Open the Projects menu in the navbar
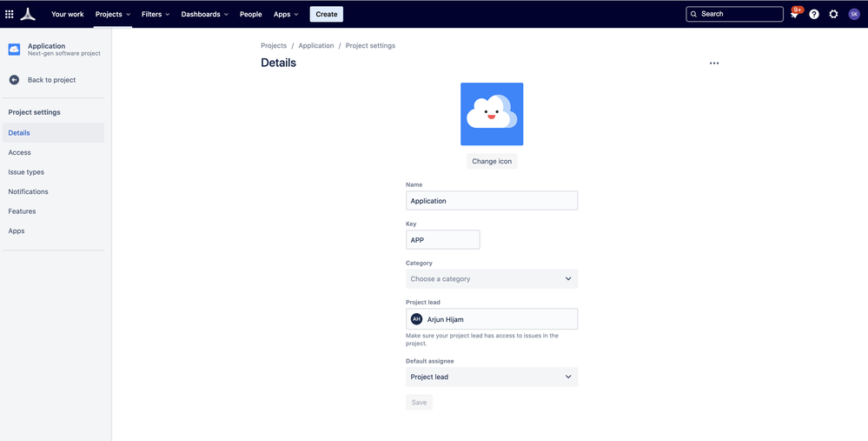 coord(113,14)
